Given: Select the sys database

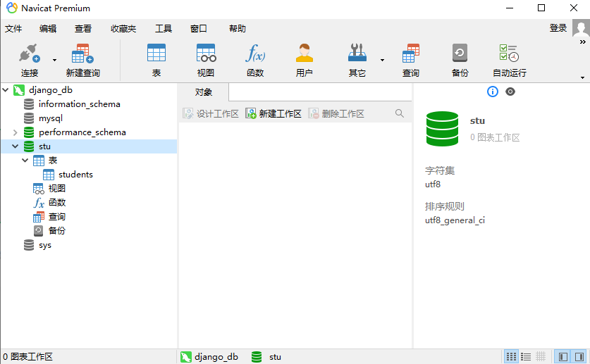Looking at the screenshot, I should pyautogui.click(x=45, y=245).
